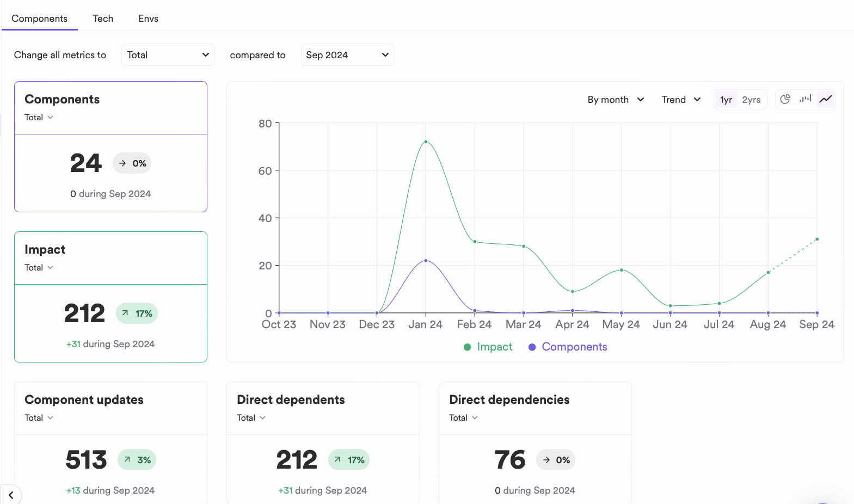Expand Total selector under Components card

(x=39, y=117)
